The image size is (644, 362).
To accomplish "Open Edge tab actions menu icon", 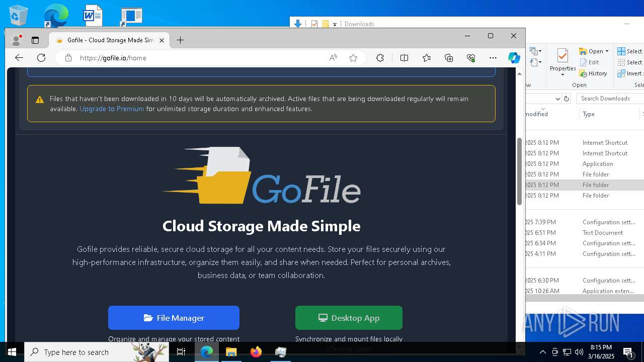I will [x=35, y=40].
